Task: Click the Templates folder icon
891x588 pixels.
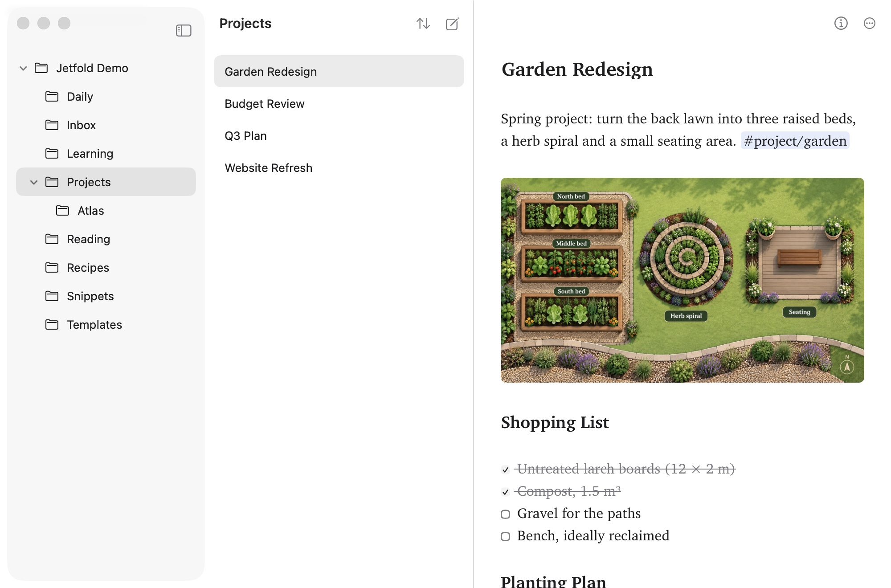Action: 52,324
